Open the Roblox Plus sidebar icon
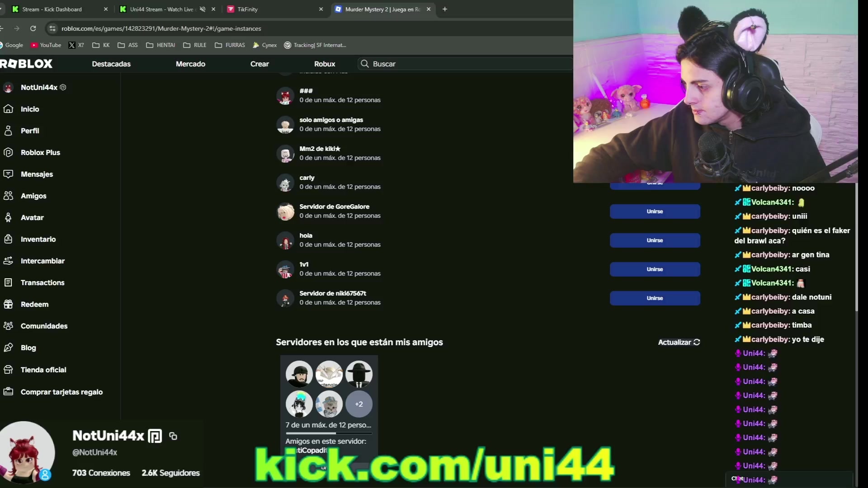Screen dimensions: 868x488 8,152
